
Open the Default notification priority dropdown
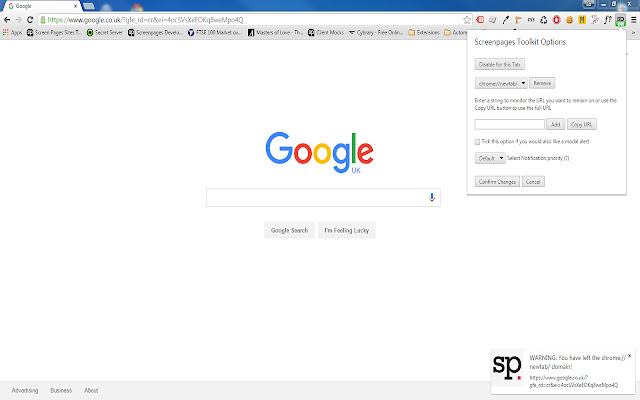point(490,158)
